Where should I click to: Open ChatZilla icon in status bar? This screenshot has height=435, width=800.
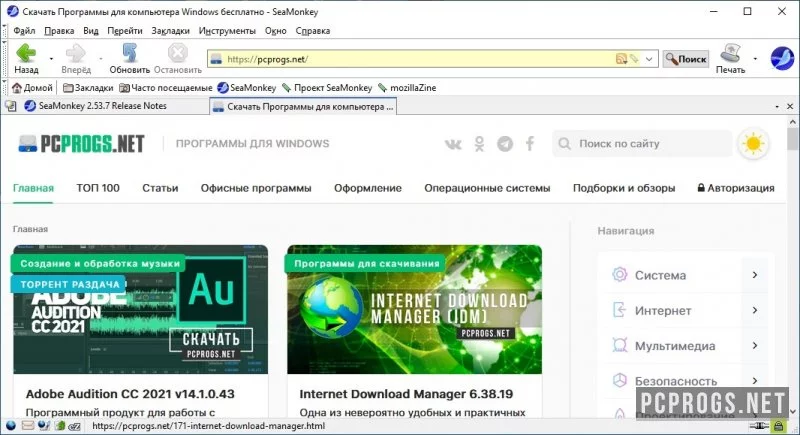coord(74,426)
